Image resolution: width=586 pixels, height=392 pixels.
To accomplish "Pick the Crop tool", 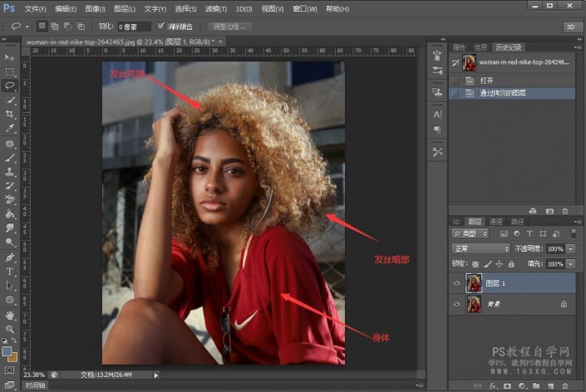I will (x=10, y=114).
